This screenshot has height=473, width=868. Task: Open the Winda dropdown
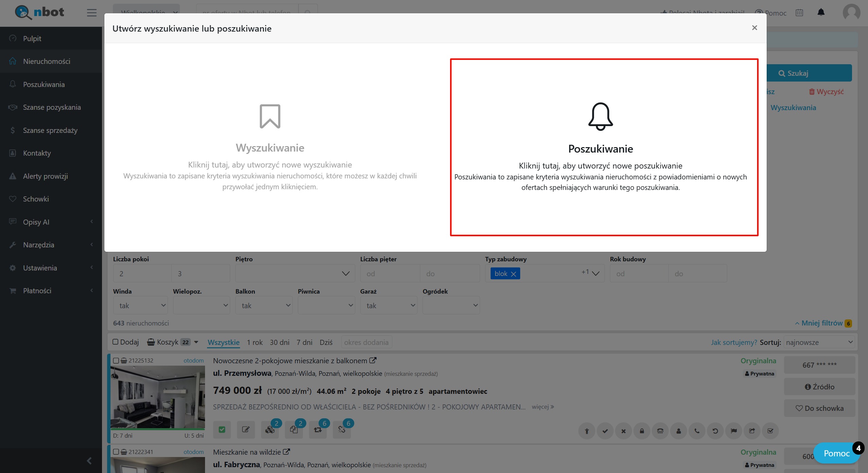pos(141,305)
